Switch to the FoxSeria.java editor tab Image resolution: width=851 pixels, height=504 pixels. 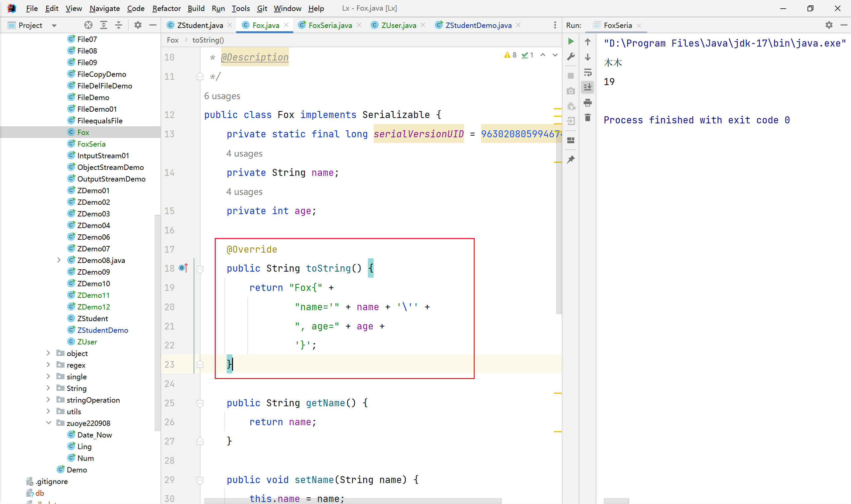point(330,25)
